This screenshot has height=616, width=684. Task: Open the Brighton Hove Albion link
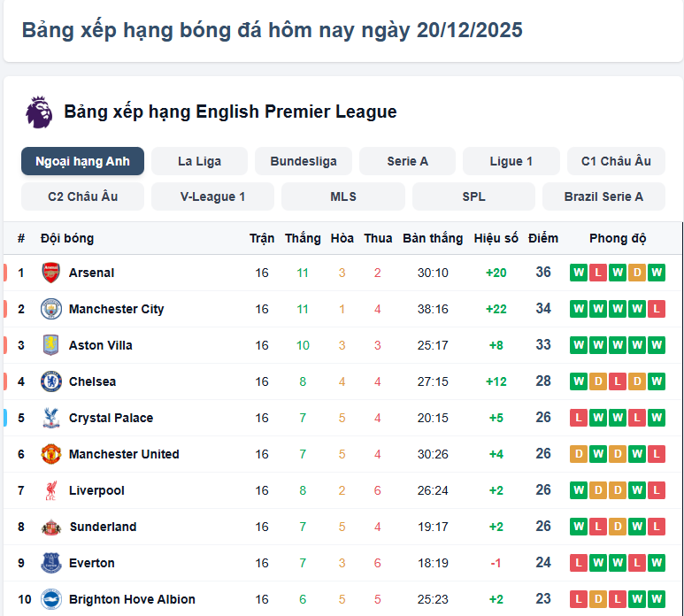pyautogui.click(x=132, y=599)
